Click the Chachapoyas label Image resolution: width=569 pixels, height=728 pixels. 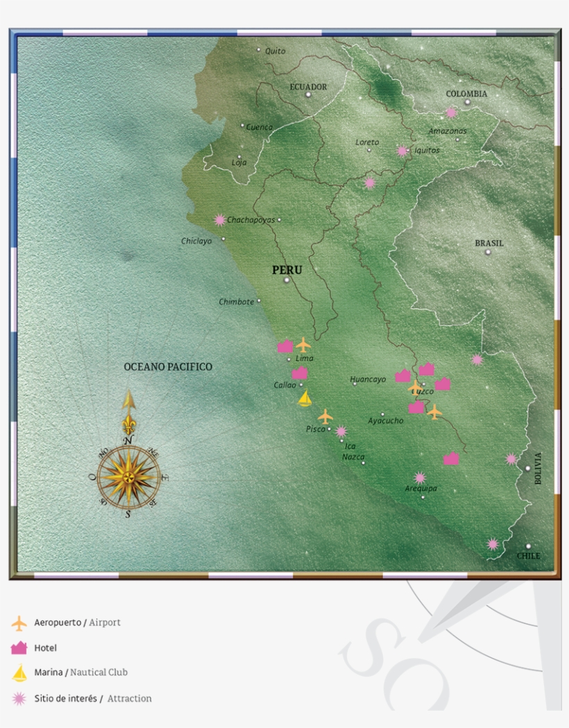pyautogui.click(x=250, y=220)
